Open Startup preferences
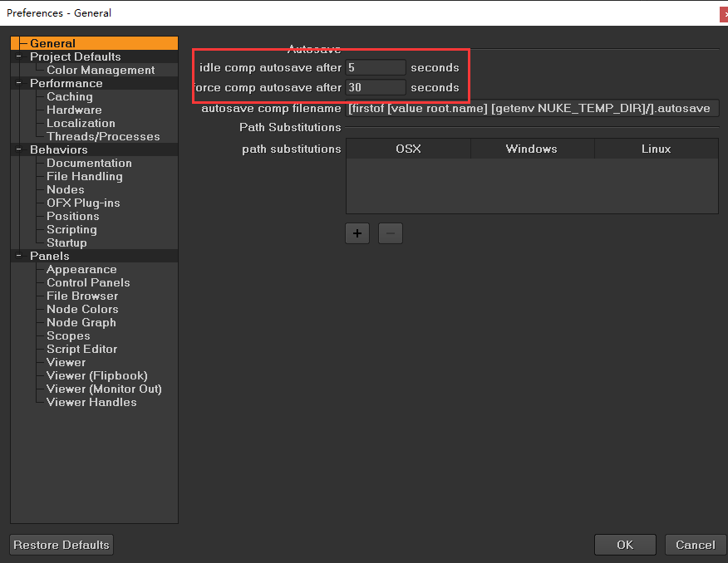The image size is (728, 563). click(x=66, y=242)
